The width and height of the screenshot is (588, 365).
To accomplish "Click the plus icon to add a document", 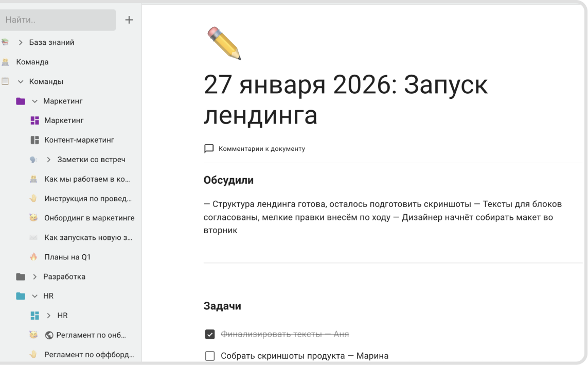I will [x=129, y=20].
